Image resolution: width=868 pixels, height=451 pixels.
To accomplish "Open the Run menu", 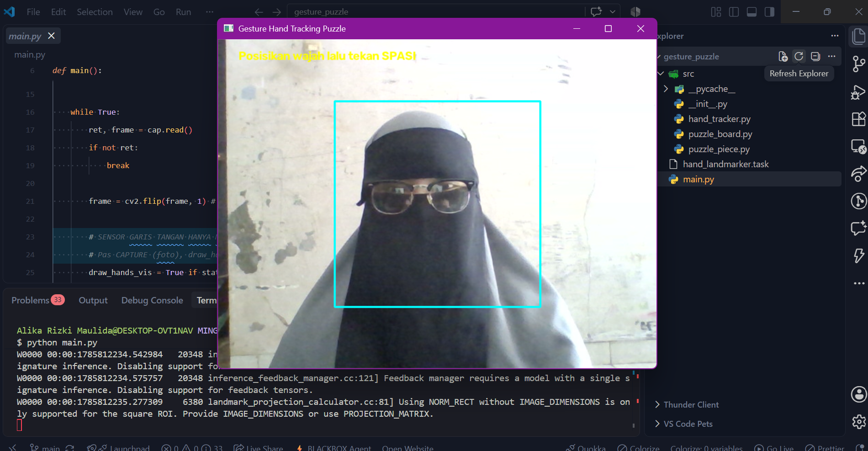I will (183, 12).
